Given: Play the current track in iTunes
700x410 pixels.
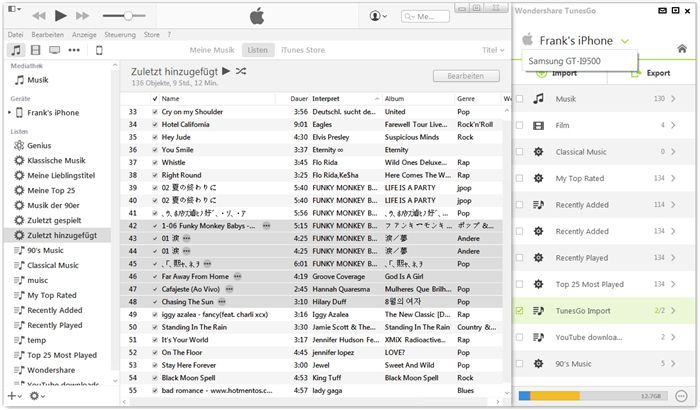Looking at the screenshot, I should coord(60,16).
